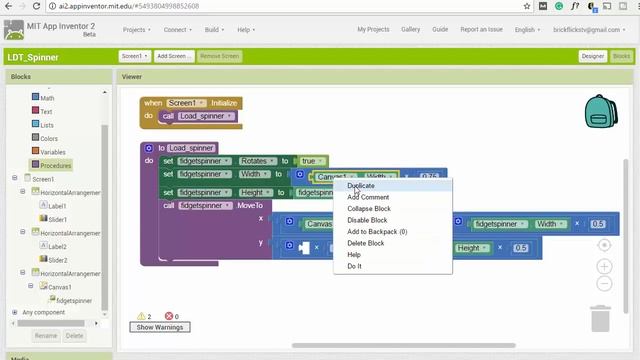Click the Procedures blocks category icon
The image size is (640, 360).
[36, 164]
